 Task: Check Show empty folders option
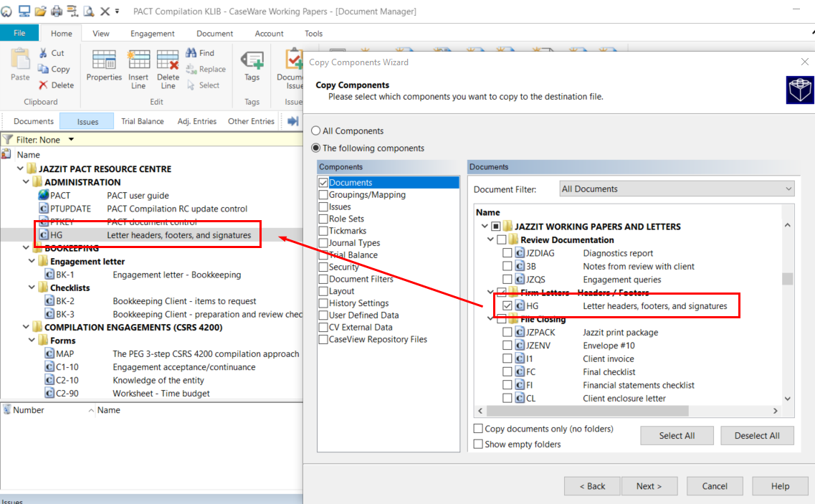tap(478, 444)
